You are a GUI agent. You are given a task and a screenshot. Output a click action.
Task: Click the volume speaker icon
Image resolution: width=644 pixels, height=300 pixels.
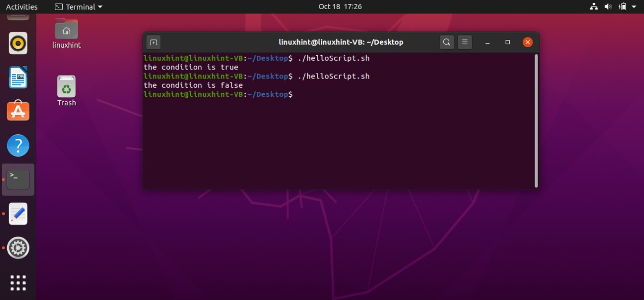click(x=609, y=7)
